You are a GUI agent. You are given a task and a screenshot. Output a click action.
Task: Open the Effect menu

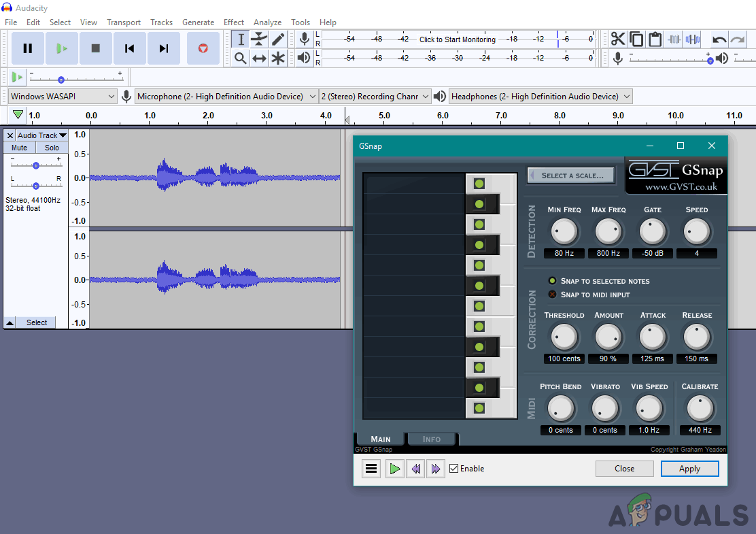234,22
